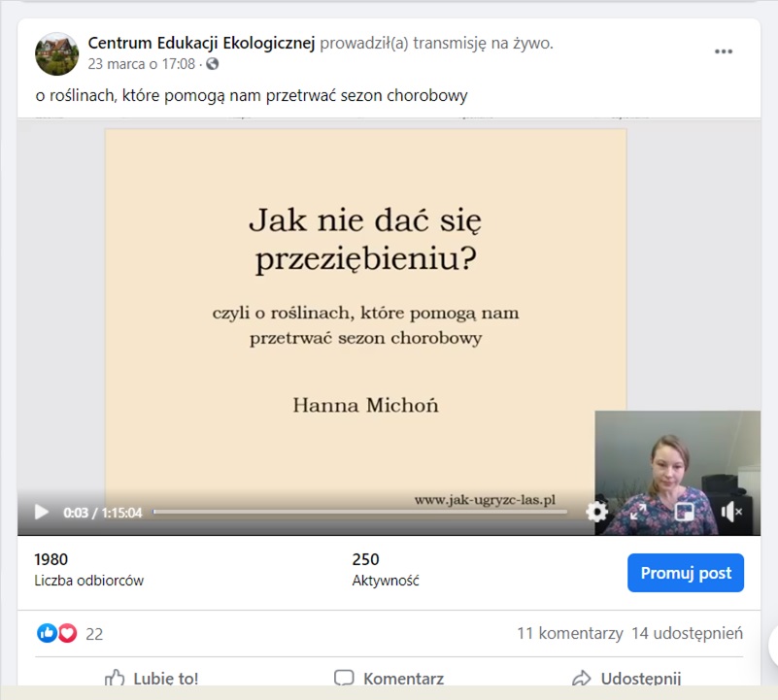Unmute the video sound
Screen dimensions: 778x700
tap(731, 512)
